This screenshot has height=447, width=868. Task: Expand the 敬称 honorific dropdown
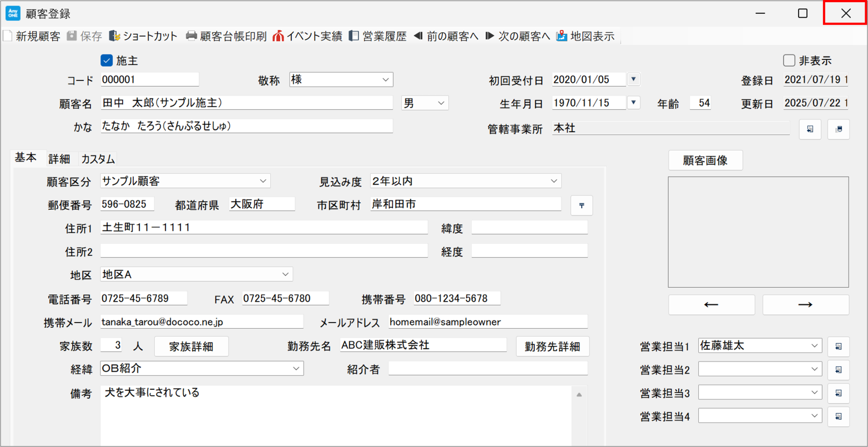[385, 80]
